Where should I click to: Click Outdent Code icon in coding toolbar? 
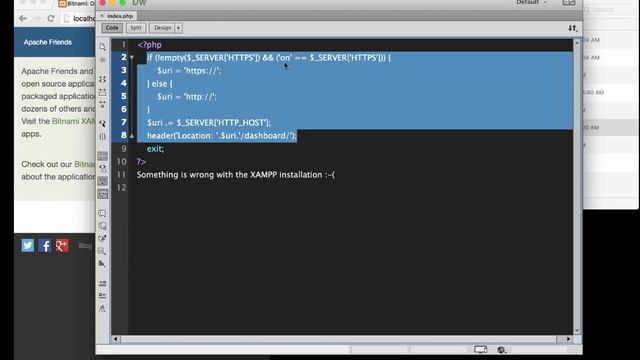[x=102, y=295]
